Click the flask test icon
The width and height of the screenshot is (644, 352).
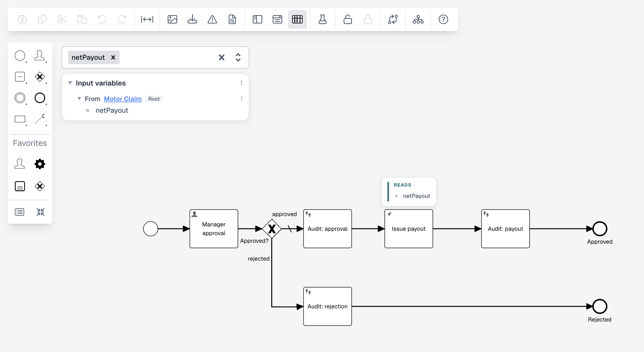coord(323,19)
